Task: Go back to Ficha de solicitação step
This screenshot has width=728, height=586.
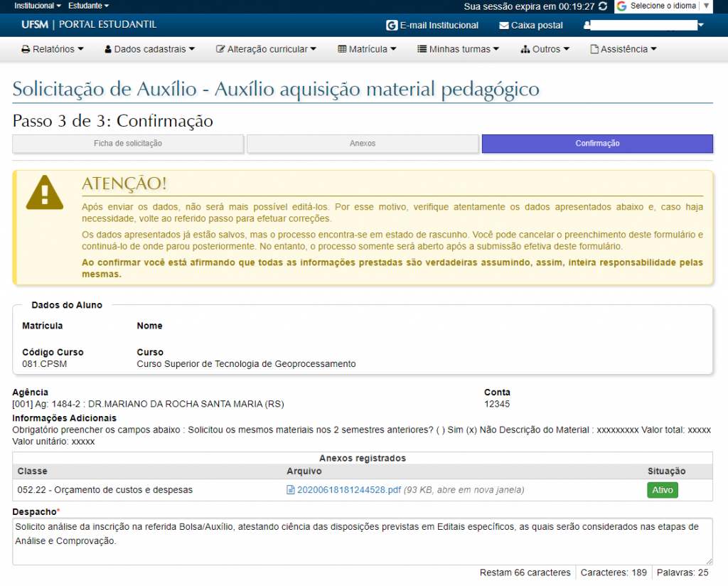Action: coord(128,144)
